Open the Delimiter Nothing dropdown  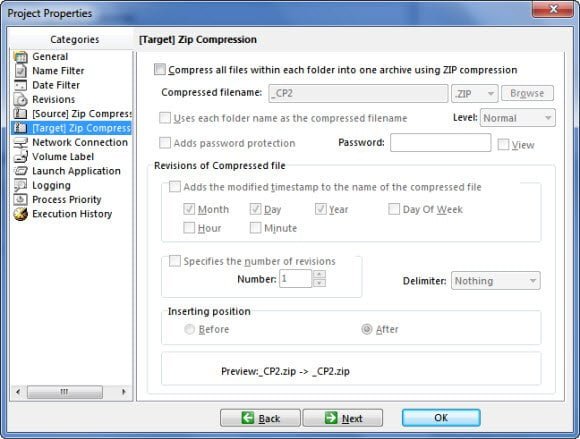[495, 281]
